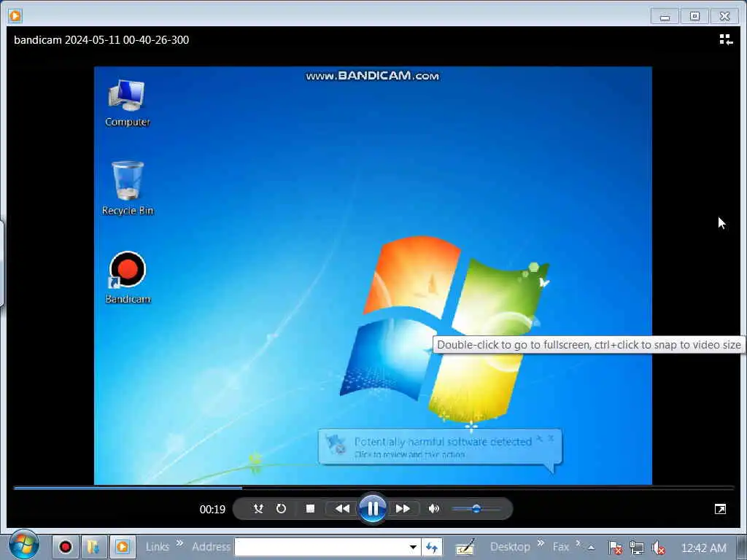Open Windows Explorer from the taskbar

[94, 547]
